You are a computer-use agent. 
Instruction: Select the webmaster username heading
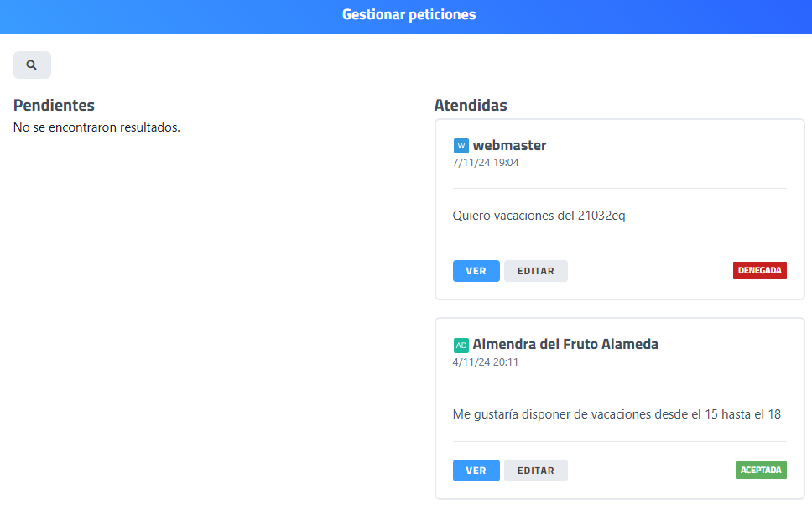[509, 145]
